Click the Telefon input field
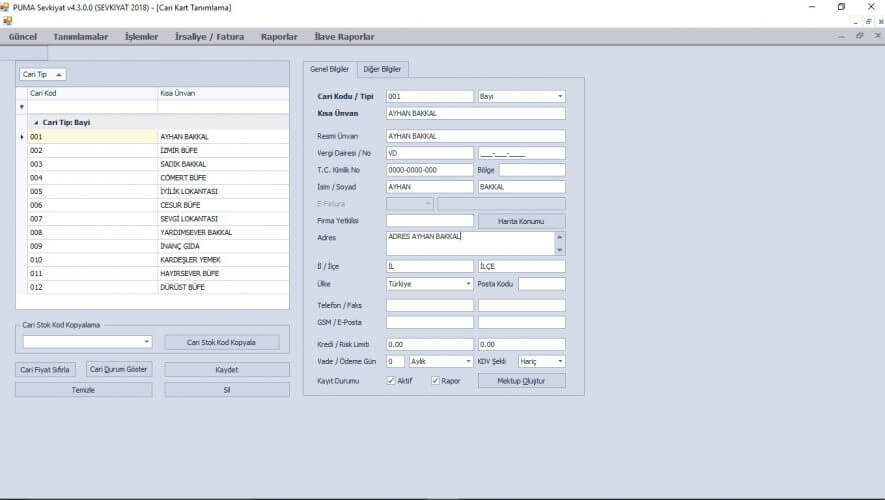The height and width of the screenshot is (500, 885). point(430,305)
